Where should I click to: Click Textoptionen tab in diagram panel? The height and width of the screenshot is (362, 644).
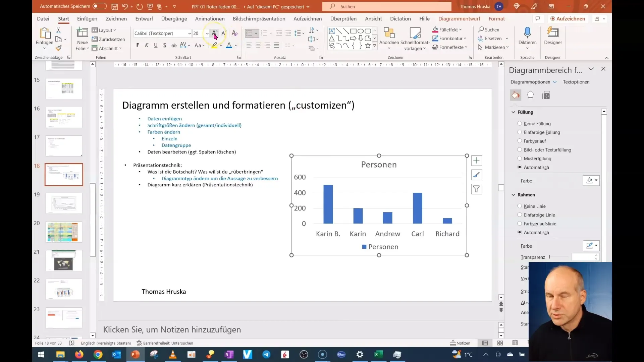tap(576, 81)
